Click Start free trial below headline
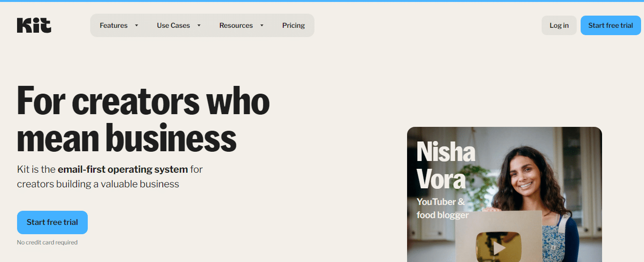The image size is (644, 262). (52, 222)
